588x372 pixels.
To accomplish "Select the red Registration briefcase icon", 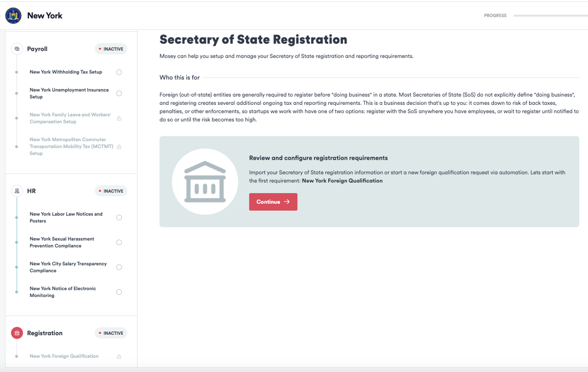I will [x=16, y=333].
